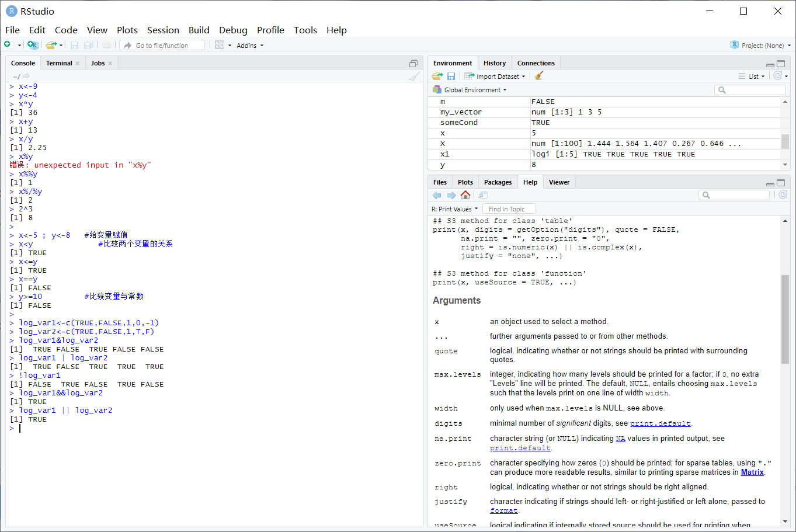Refresh the Environment pane
This screenshot has height=532, width=796.
(778, 76)
